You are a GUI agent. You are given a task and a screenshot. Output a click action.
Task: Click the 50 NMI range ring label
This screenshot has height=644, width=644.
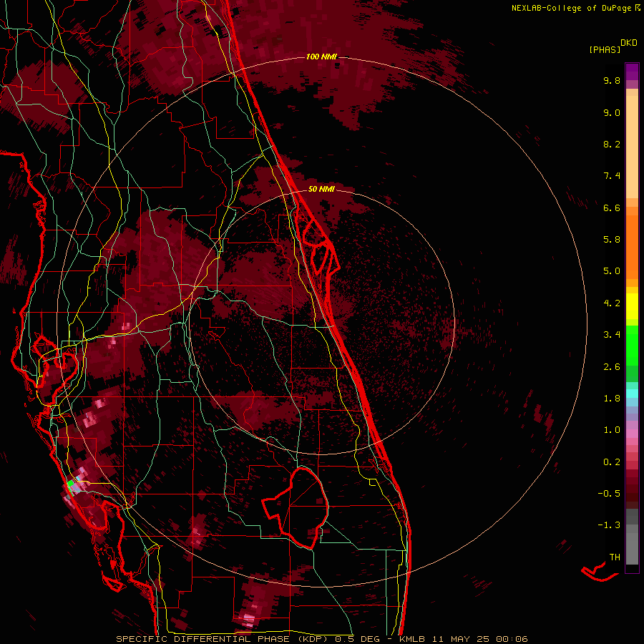click(321, 189)
